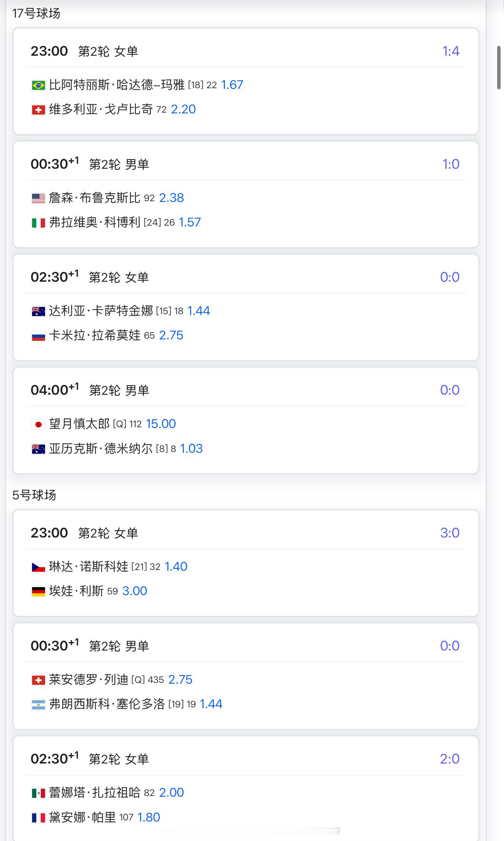Screen dimensions: 504x841
Task: Select the 17号球场 section header
Action: [x=36, y=14]
